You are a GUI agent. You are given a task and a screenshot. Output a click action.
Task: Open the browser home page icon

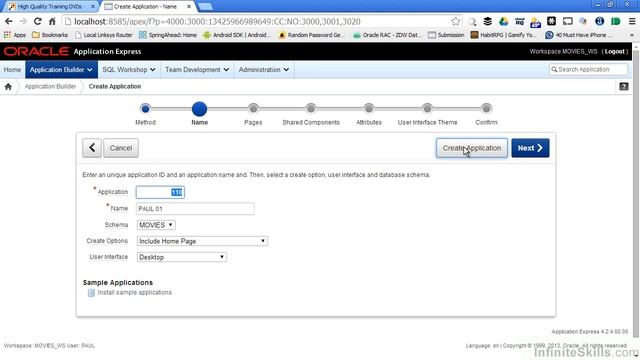coord(52,21)
